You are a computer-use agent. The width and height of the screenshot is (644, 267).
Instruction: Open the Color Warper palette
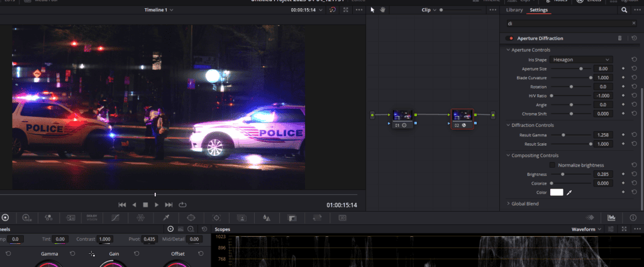pyautogui.click(x=140, y=218)
